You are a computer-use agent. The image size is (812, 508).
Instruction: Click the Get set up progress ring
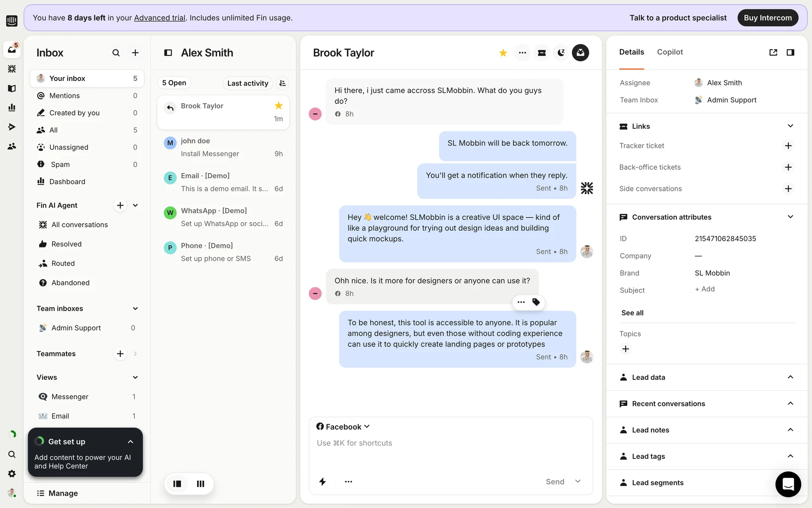coord(40,442)
